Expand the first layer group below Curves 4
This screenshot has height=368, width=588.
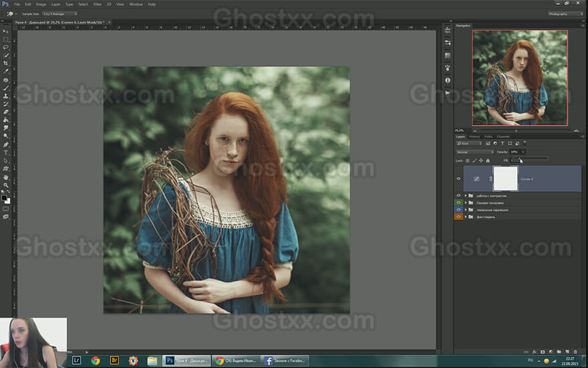pyautogui.click(x=466, y=195)
